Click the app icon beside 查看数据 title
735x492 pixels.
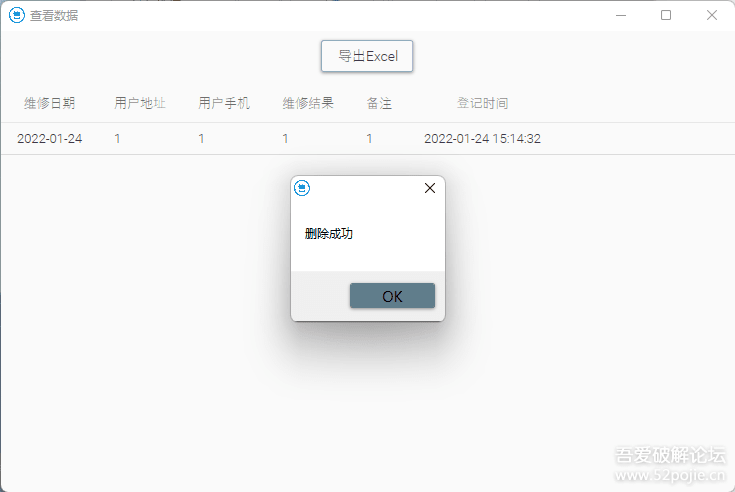[16, 15]
